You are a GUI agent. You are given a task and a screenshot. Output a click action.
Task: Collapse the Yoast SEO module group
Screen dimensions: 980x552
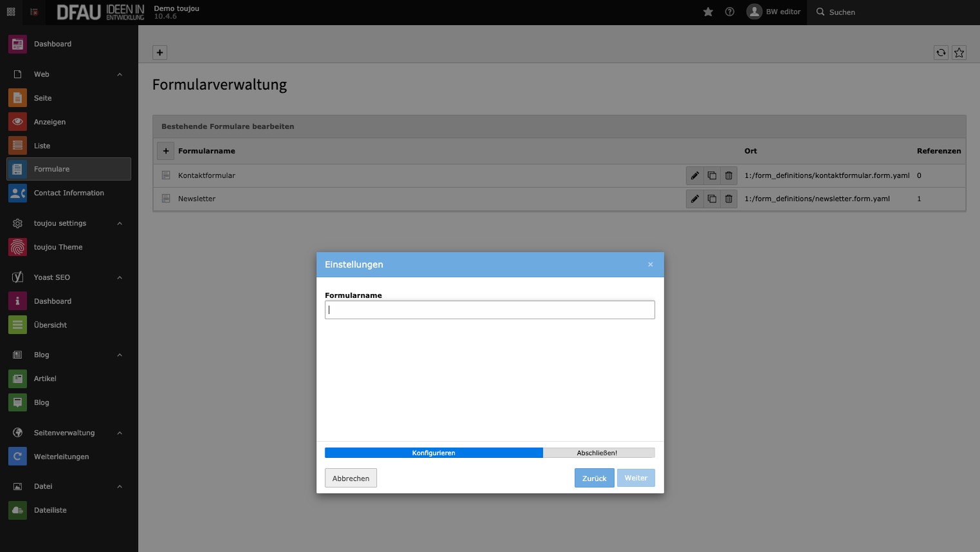point(119,277)
